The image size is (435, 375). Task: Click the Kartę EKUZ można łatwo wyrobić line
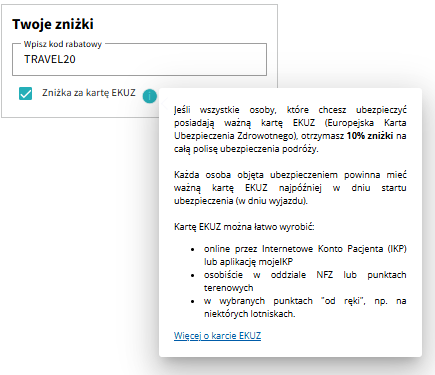[x=244, y=227]
